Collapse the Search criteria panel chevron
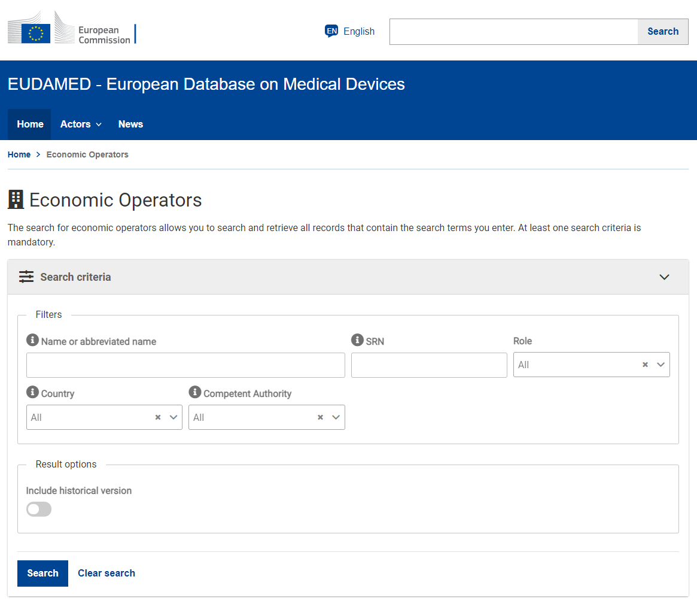The width and height of the screenshot is (697, 616). (x=664, y=277)
